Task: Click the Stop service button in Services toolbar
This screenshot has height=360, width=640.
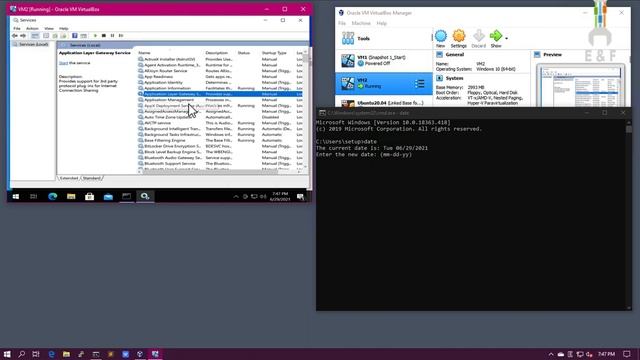Action: pyautogui.click(x=104, y=36)
